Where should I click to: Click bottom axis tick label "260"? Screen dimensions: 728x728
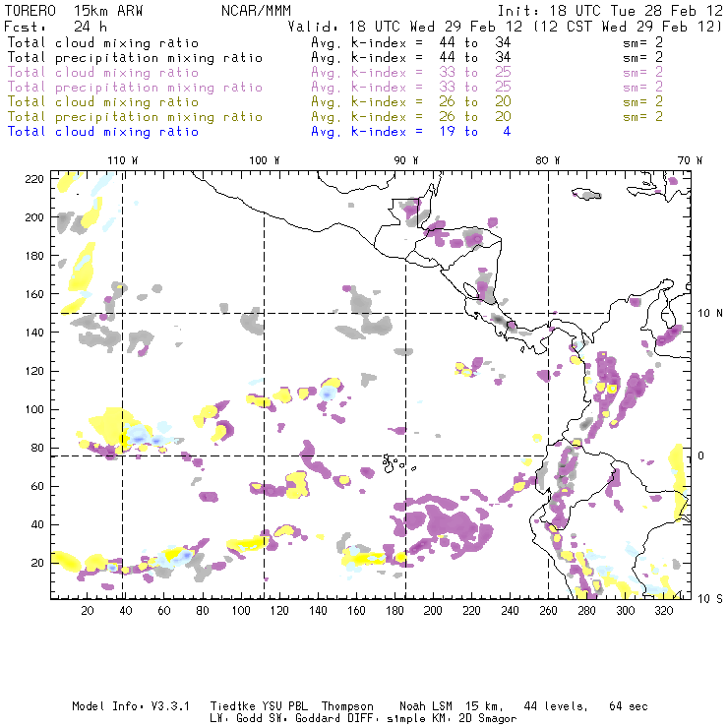coord(548,611)
